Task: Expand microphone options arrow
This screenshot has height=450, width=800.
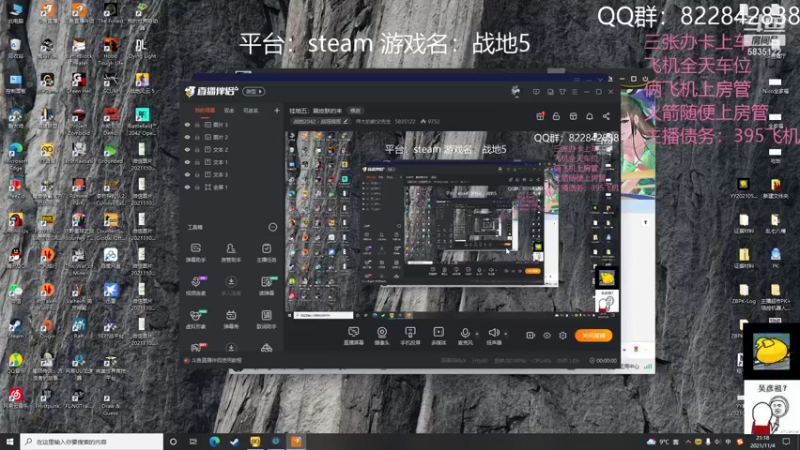Action: [x=477, y=334]
